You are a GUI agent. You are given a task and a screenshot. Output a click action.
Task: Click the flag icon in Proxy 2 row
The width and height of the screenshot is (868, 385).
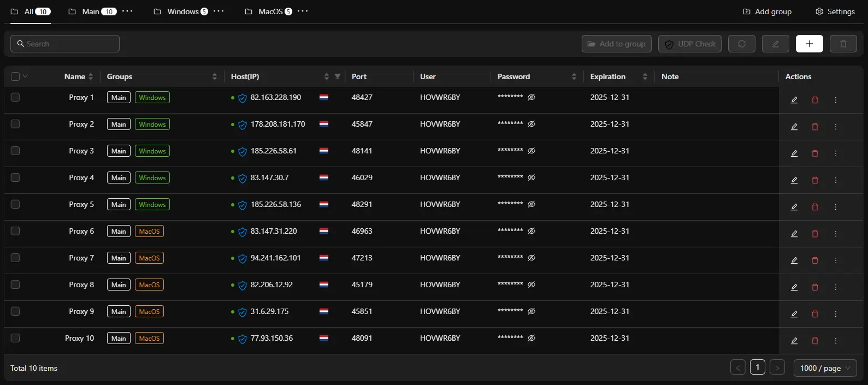324,124
